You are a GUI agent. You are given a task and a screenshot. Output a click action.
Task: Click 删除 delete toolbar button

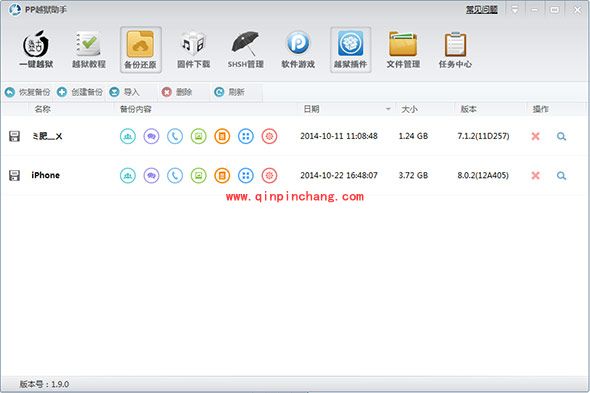pos(177,92)
